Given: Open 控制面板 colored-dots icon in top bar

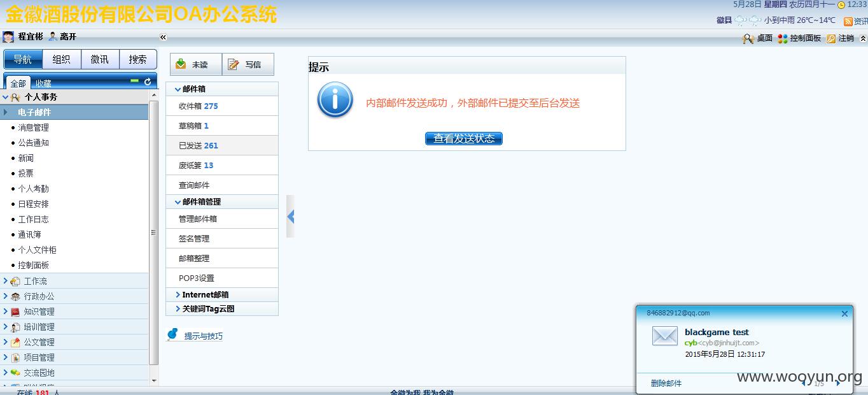Looking at the screenshot, I should click(782, 38).
